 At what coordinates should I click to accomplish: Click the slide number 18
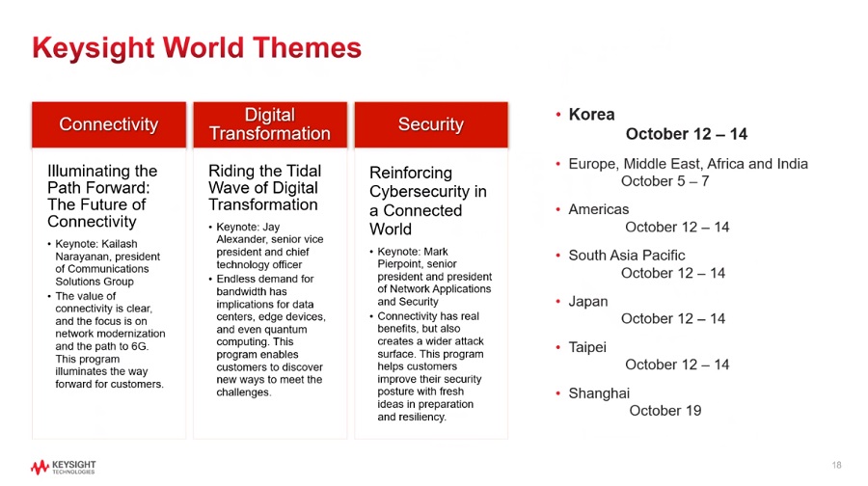tap(836, 465)
